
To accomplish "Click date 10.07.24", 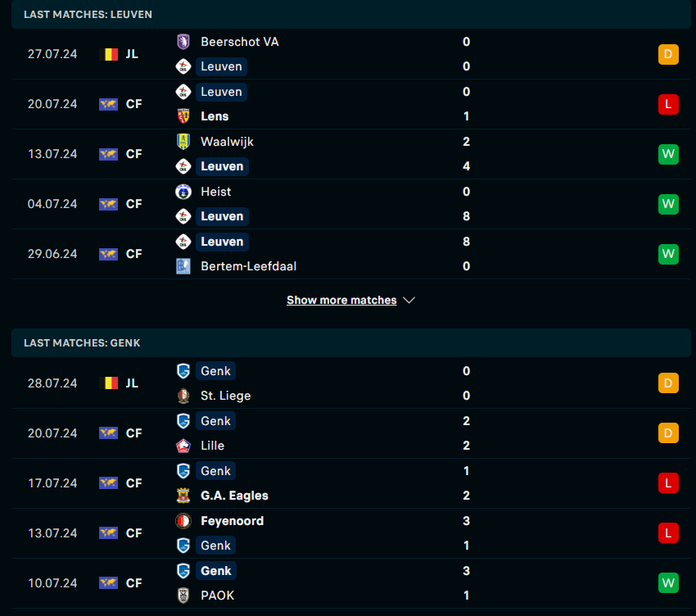I will [52, 583].
